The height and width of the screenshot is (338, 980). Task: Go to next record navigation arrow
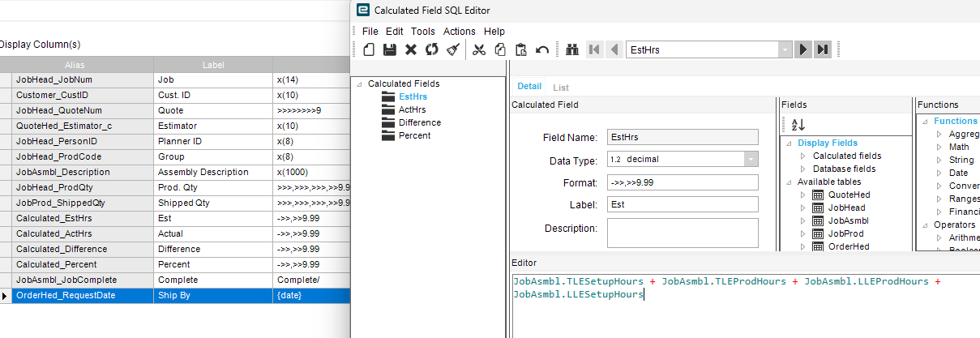tap(802, 49)
